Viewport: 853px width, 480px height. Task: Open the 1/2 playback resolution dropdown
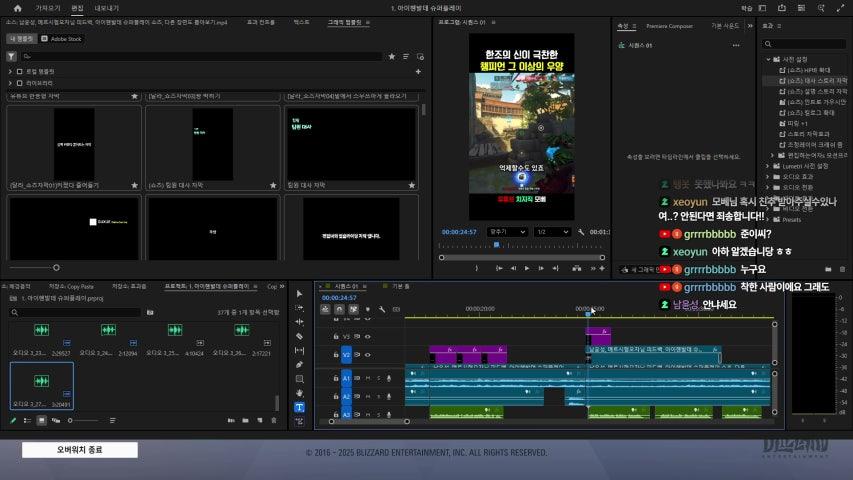(x=552, y=231)
